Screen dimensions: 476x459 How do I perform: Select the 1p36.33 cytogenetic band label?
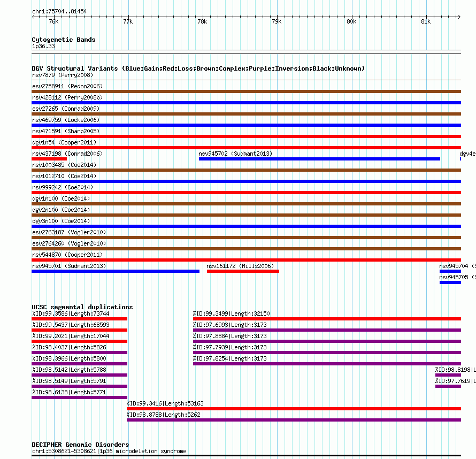(x=43, y=46)
